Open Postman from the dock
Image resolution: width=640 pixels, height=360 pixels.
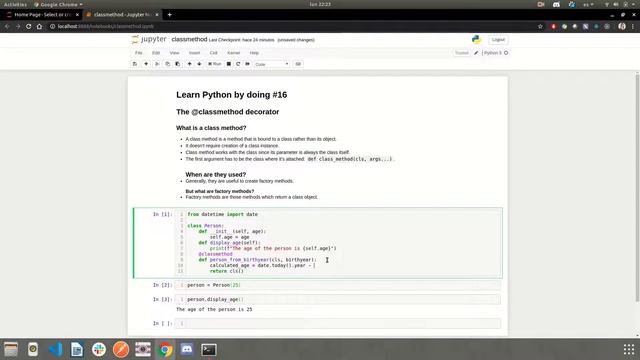coord(121,349)
